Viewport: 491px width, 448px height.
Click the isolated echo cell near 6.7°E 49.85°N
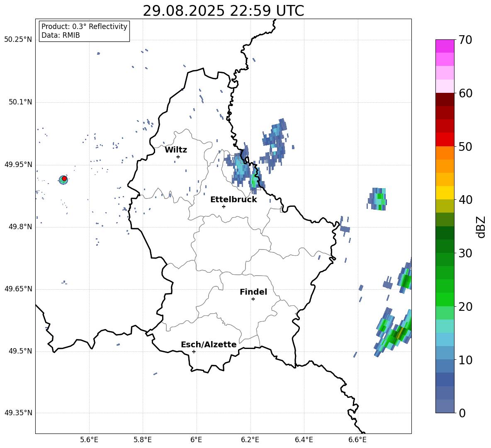tap(377, 199)
